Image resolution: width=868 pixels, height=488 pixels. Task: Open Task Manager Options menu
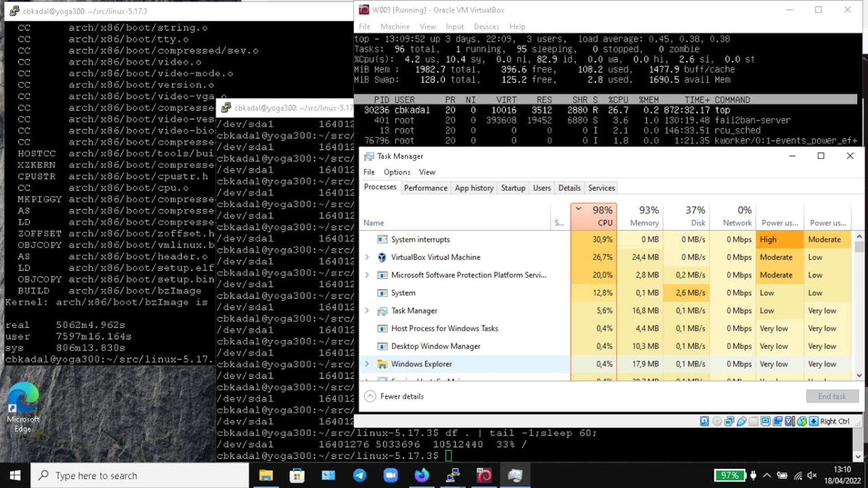pos(397,172)
